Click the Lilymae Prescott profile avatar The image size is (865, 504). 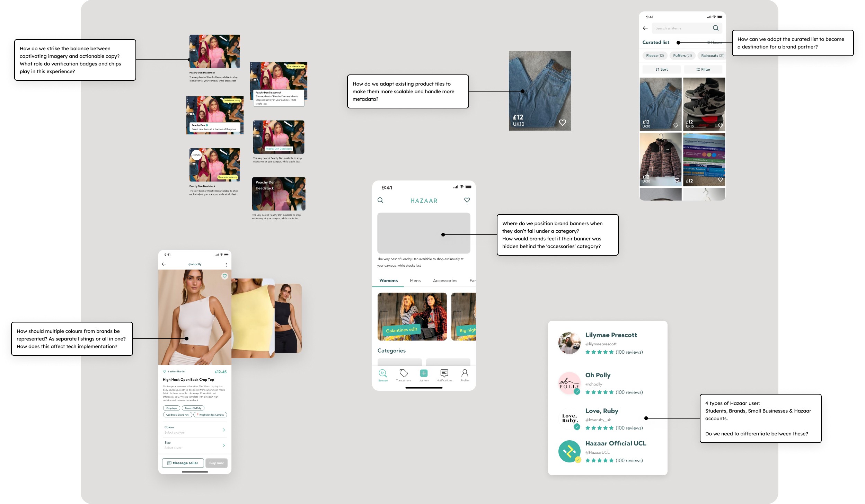(569, 343)
